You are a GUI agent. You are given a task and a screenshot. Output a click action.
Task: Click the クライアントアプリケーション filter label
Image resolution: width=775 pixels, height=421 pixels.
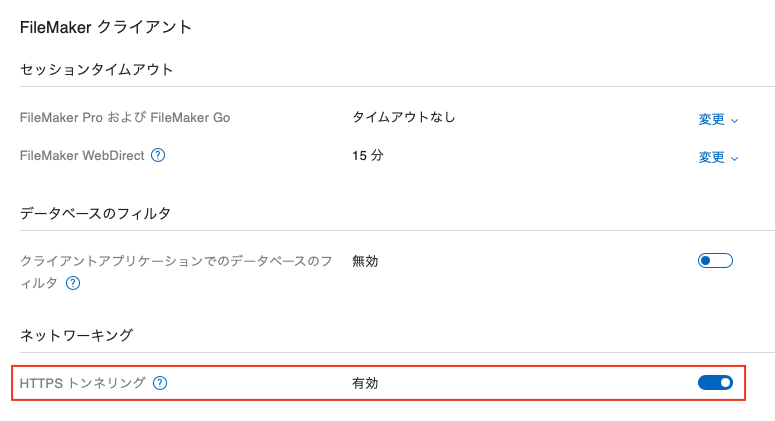tap(176, 261)
